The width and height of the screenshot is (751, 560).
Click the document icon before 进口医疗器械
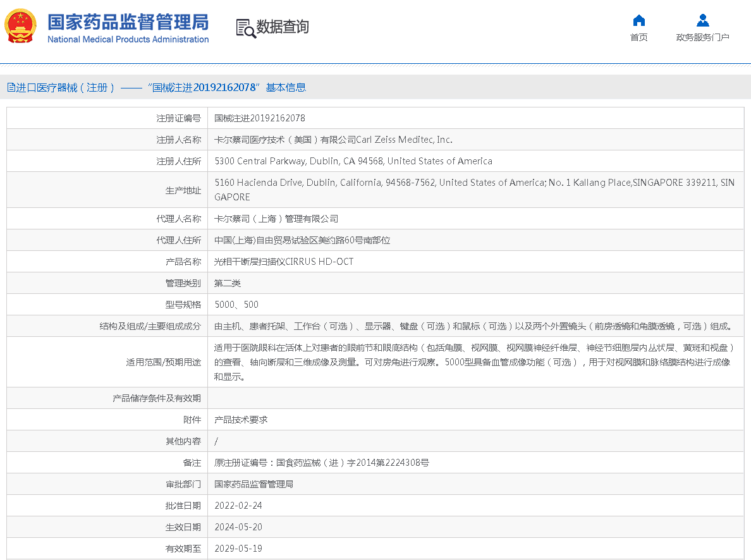click(x=11, y=88)
